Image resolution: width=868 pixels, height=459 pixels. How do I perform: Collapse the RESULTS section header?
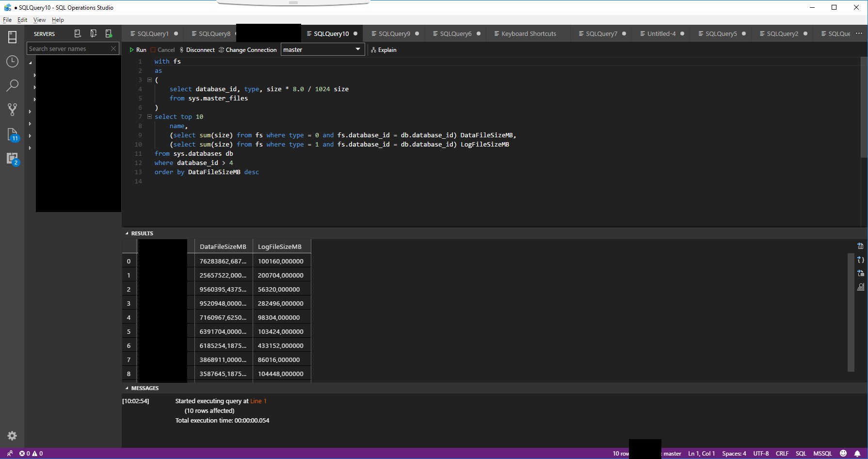click(140, 233)
